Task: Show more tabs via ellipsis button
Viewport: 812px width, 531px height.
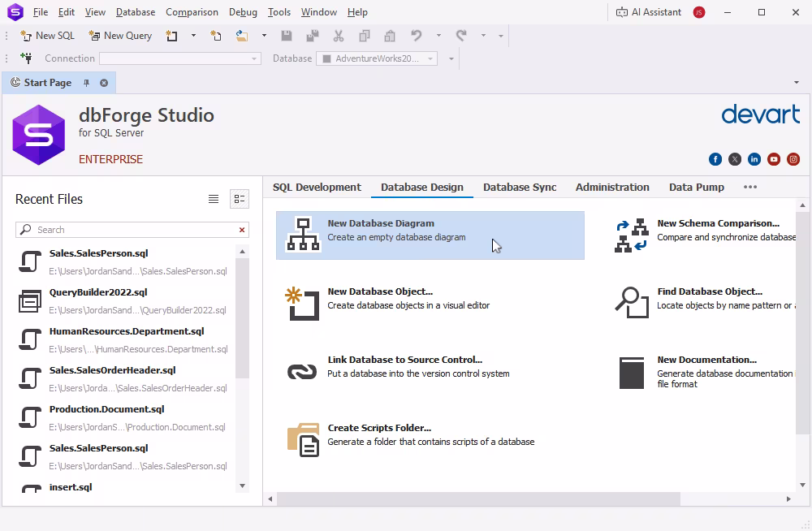Action: pos(750,187)
